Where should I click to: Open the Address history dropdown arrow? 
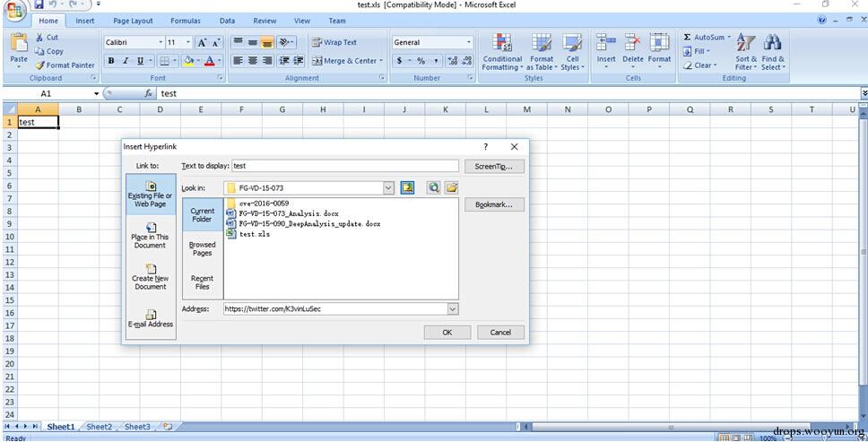tap(453, 309)
